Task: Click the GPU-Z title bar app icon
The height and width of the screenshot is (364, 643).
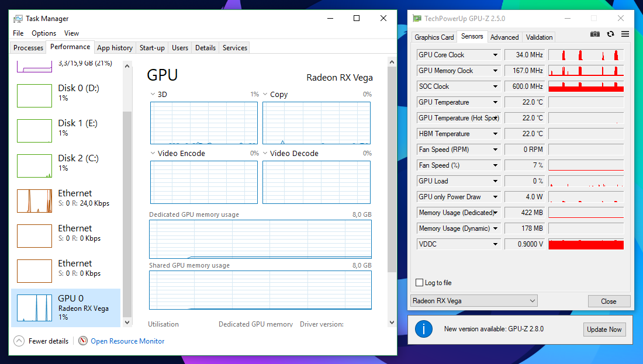Action: pyautogui.click(x=417, y=19)
